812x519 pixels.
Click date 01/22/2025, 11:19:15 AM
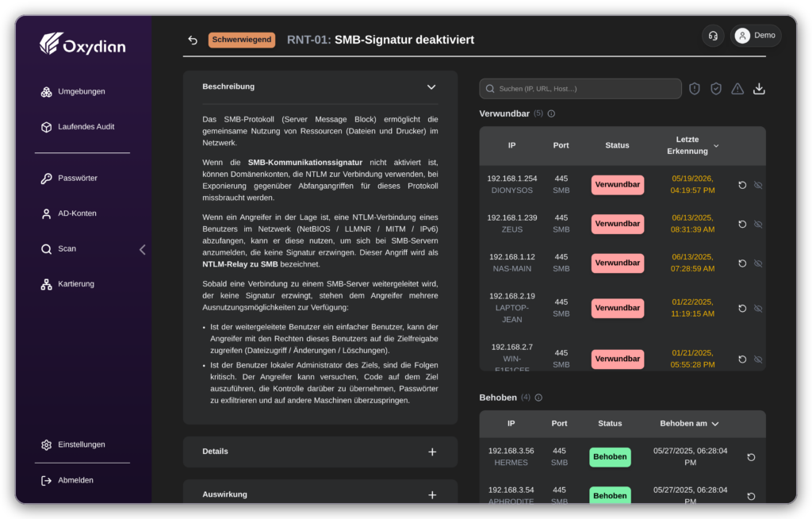click(692, 308)
